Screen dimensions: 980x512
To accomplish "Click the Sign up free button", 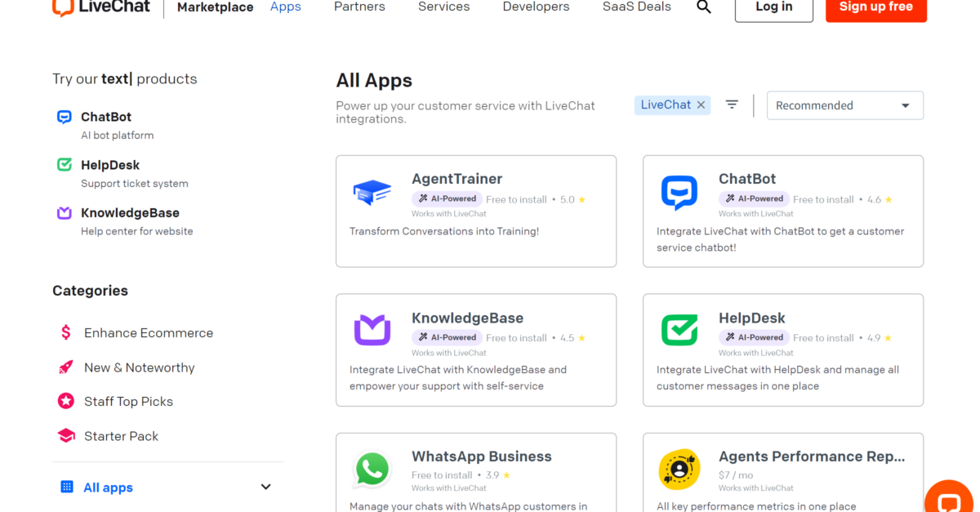I will [875, 6].
